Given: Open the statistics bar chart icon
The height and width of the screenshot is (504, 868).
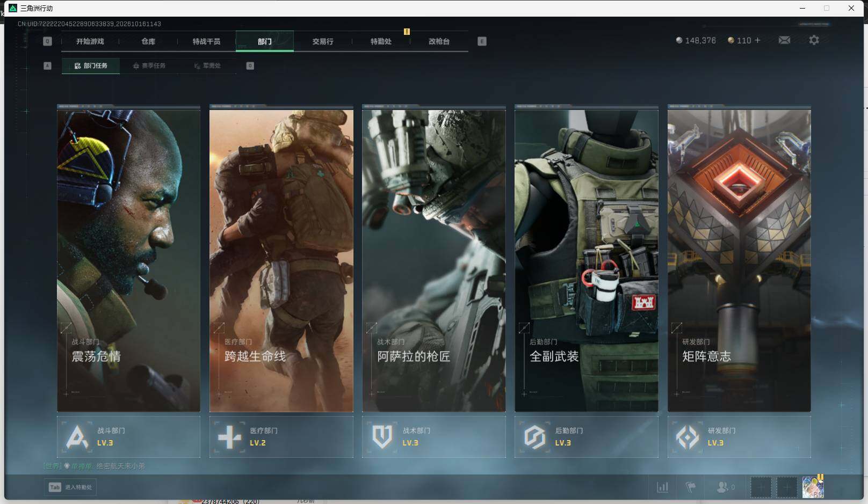Looking at the screenshot, I should 663,487.
